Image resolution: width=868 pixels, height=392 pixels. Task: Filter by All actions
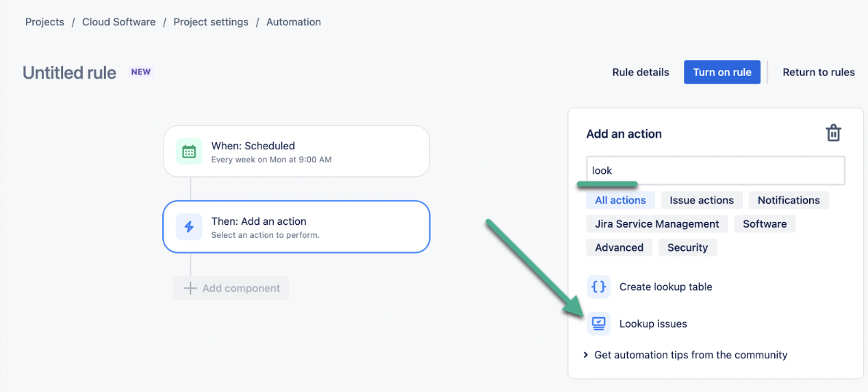tap(620, 200)
